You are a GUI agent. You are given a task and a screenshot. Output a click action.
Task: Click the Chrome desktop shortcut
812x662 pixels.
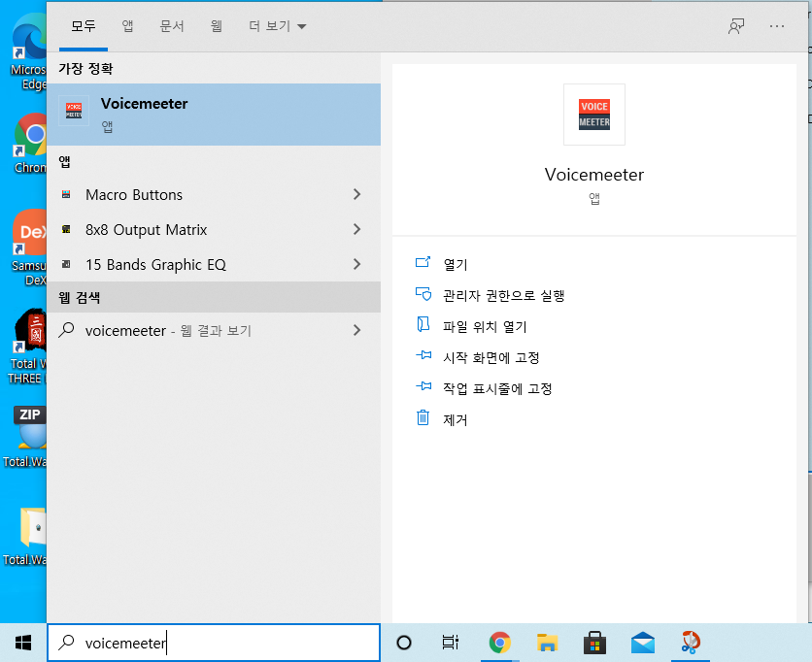point(30,144)
